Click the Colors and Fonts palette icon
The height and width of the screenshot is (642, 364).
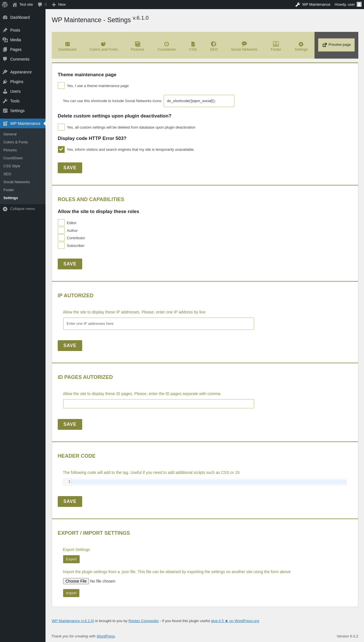click(103, 44)
